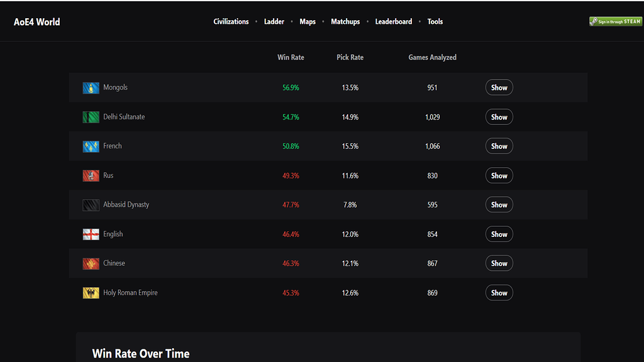Show details for French

[499, 146]
